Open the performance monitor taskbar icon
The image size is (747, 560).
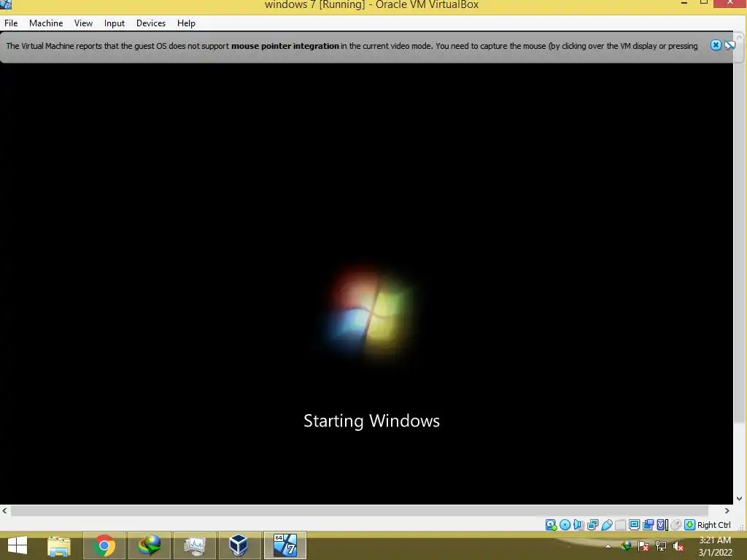(x=194, y=545)
